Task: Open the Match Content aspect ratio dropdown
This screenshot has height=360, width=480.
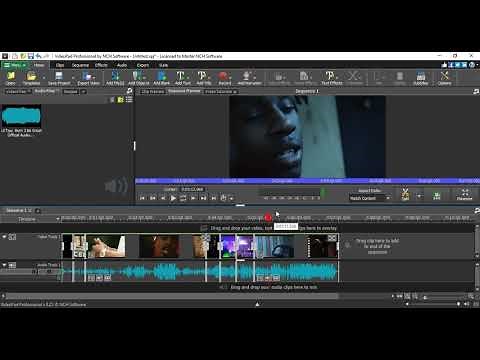Action: point(370,198)
